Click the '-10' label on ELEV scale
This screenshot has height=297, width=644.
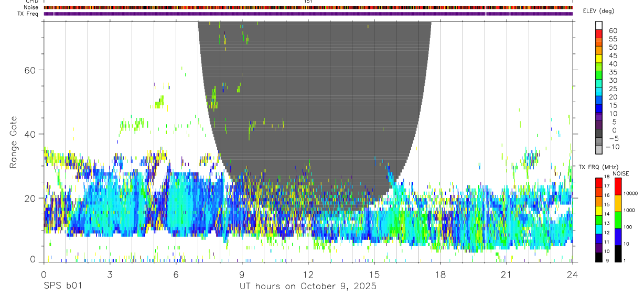coord(614,147)
